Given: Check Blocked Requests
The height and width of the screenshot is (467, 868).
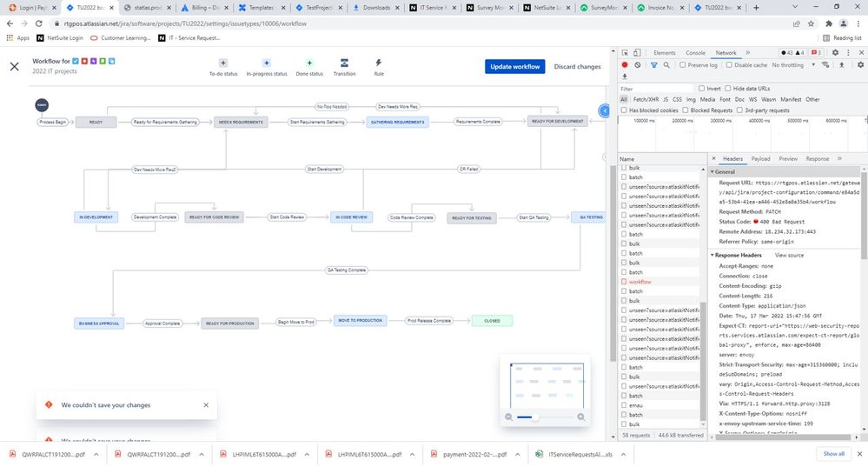Looking at the screenshot, I should click(x=686, y=110).
